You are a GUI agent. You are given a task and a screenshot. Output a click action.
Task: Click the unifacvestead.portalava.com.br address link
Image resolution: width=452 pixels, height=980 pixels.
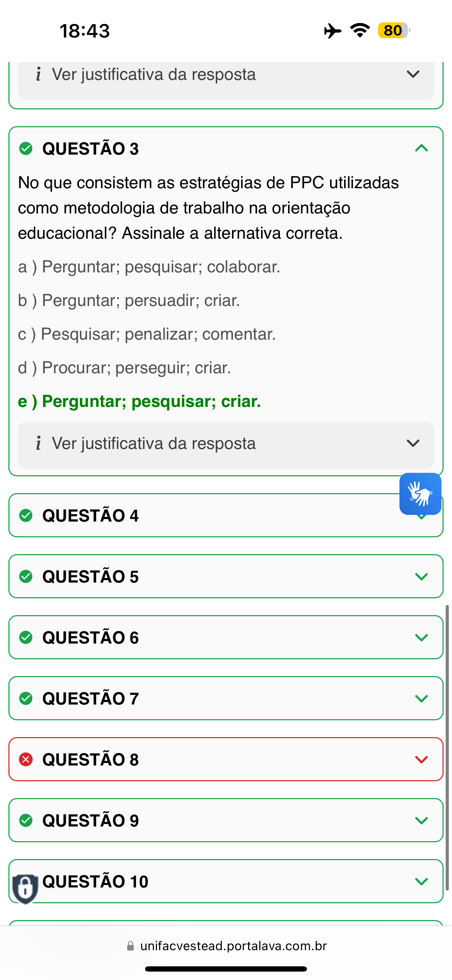coord(233,946)
